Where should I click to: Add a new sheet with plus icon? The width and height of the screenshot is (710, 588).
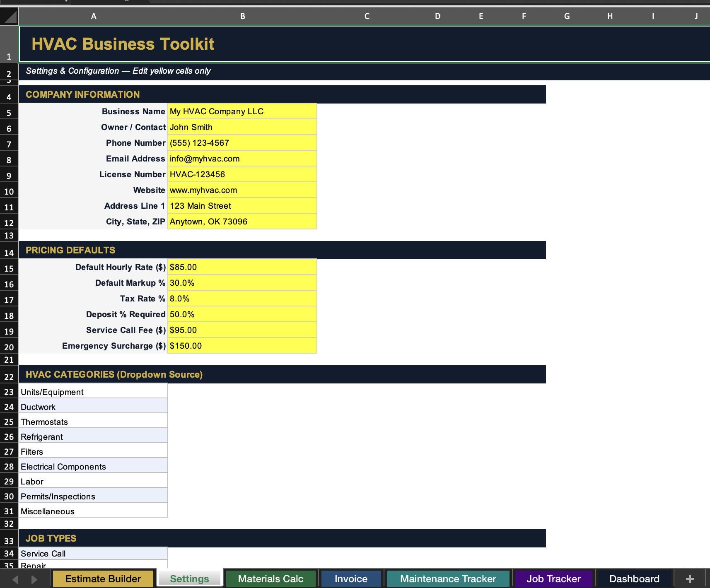[x=690, y=579]
